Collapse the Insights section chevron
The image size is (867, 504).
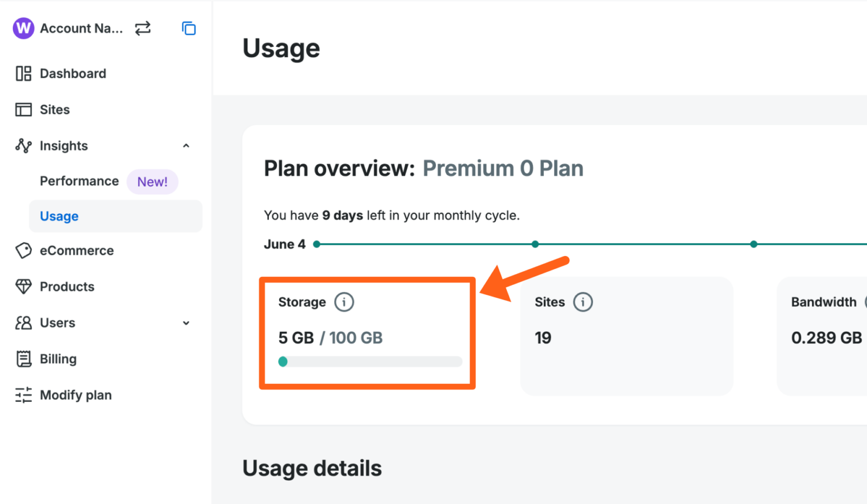(186, 146)
